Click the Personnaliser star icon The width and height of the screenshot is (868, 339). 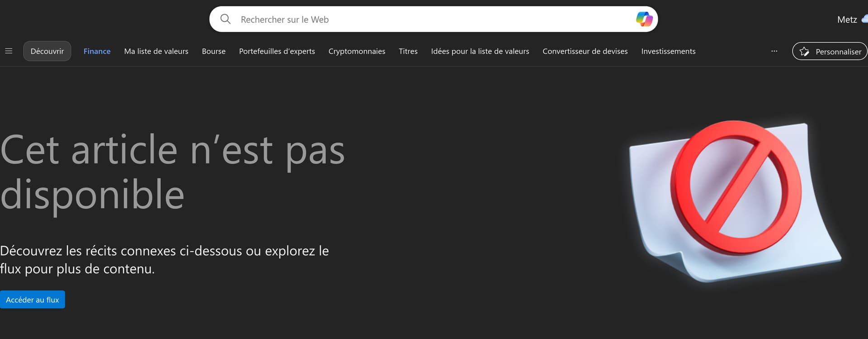click(x=804, y=52)
